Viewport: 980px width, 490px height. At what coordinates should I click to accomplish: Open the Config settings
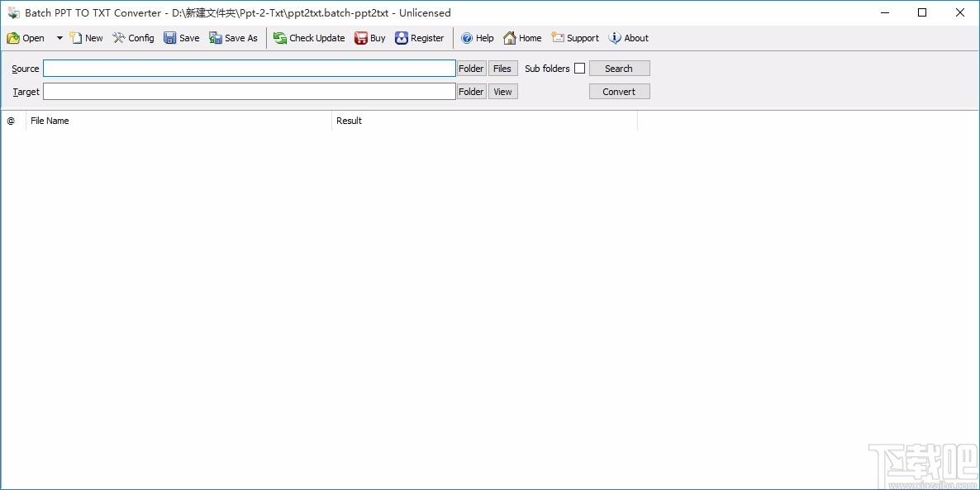click(x=133, y=38)
